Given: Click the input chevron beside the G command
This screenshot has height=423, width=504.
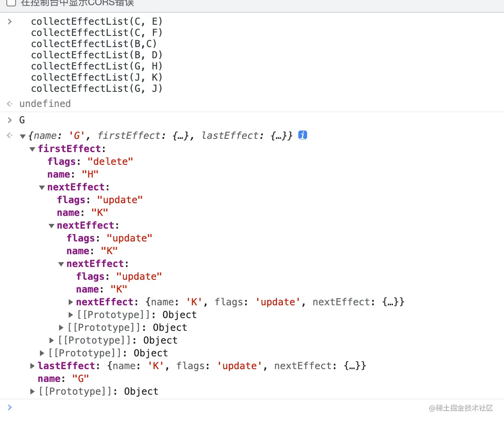Looking at the screenshot, I should [x=10, y=120].
